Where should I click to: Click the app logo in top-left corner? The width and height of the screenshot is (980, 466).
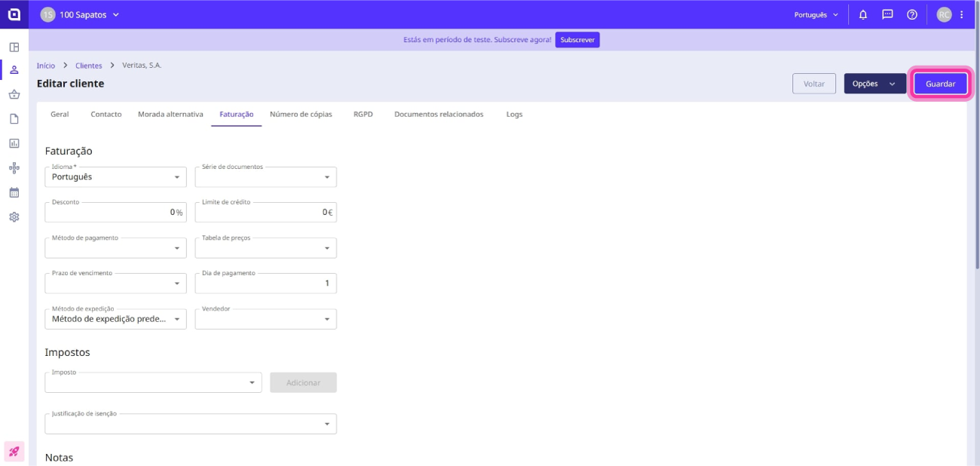14,14
